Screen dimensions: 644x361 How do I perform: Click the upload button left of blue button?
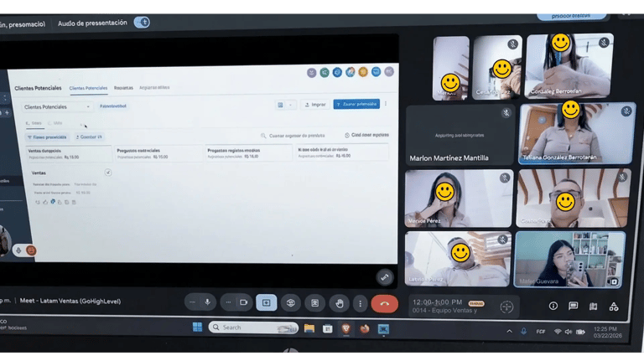point(315,105)
